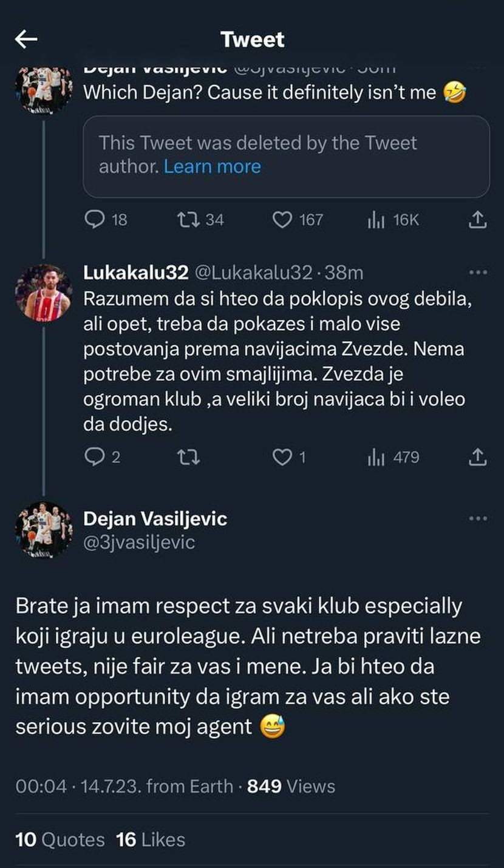
Task: Reply to Lukakalu32's tweet
Action: pyautogui.click(x=95, y=456)
